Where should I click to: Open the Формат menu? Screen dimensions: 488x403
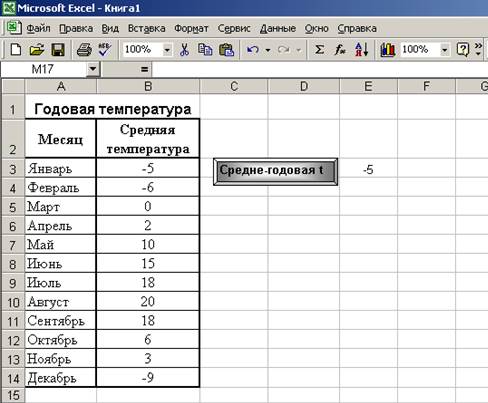(191, 29)
